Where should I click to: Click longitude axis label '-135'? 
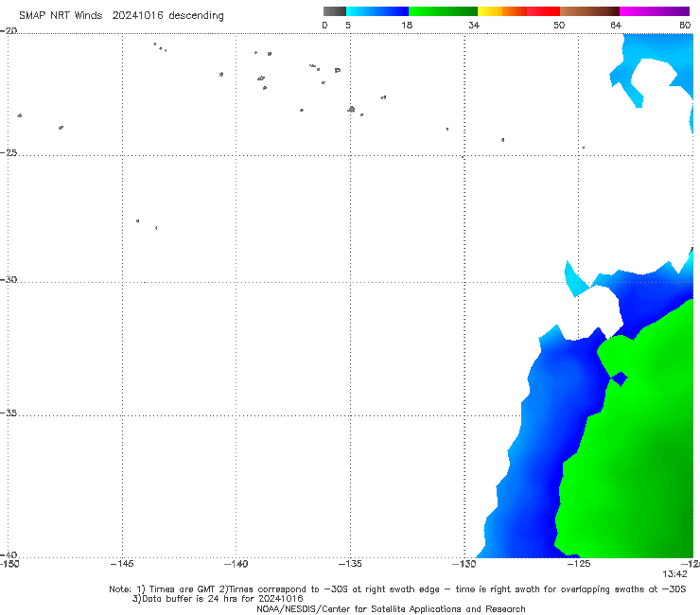click(350, 564)
